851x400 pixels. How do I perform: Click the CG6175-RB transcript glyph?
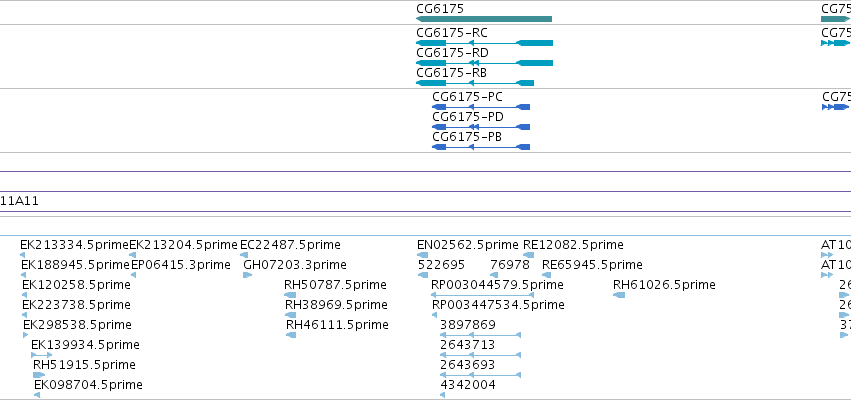click(475, 83)
